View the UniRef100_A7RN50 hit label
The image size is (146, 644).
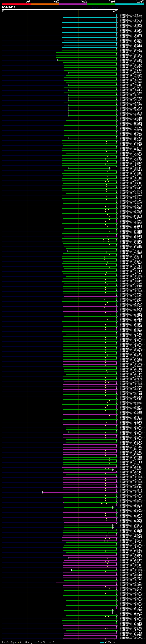pos(131,221)
